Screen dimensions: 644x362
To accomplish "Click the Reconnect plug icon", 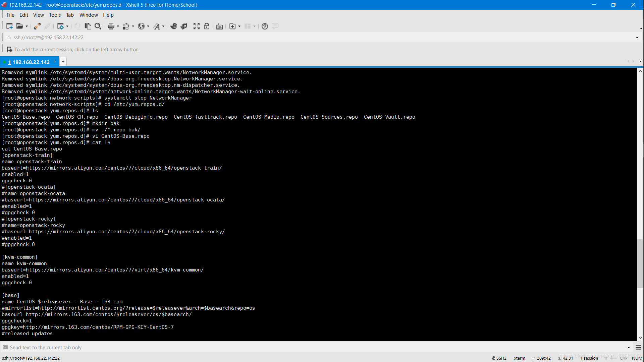I will pyautogui.click(x=37, y=26).
